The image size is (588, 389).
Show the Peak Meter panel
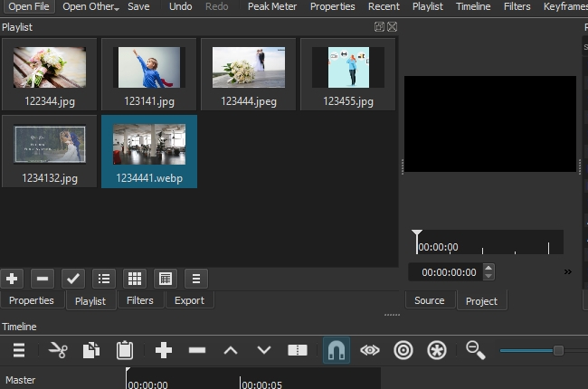coord(272,6)
